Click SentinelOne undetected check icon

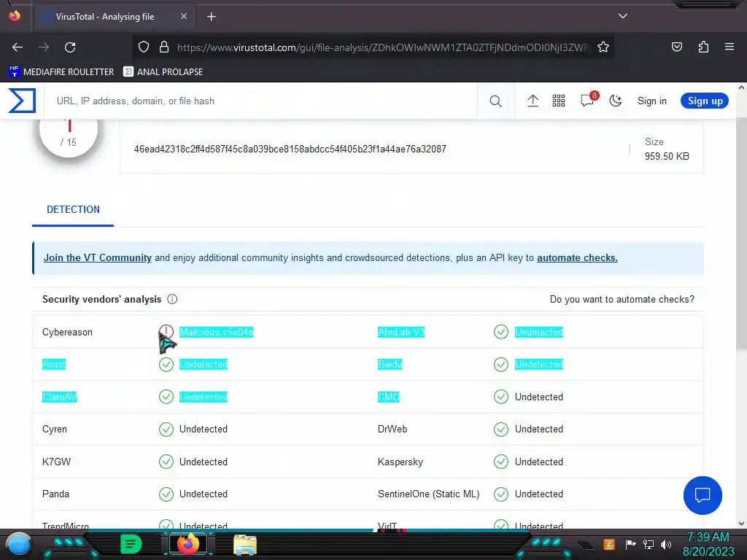point(500,494)
